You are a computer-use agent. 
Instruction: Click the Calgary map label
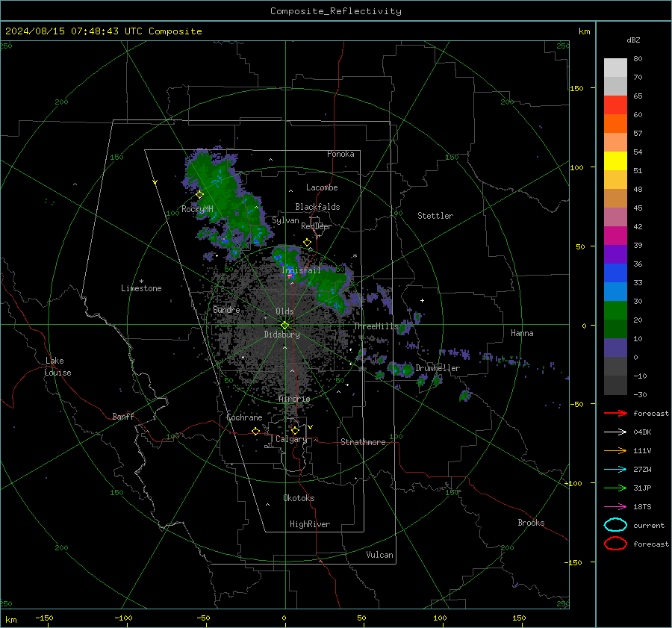tap(291, 439)
